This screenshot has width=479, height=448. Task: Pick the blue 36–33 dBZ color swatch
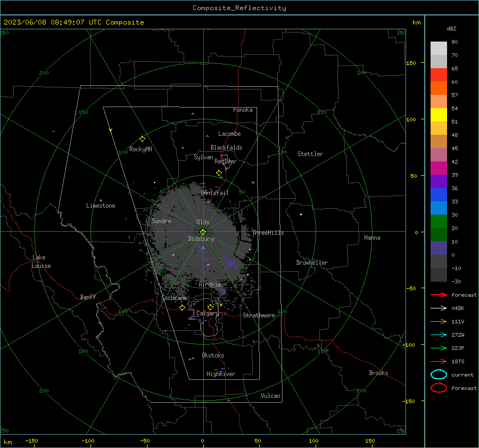point(439,194)
